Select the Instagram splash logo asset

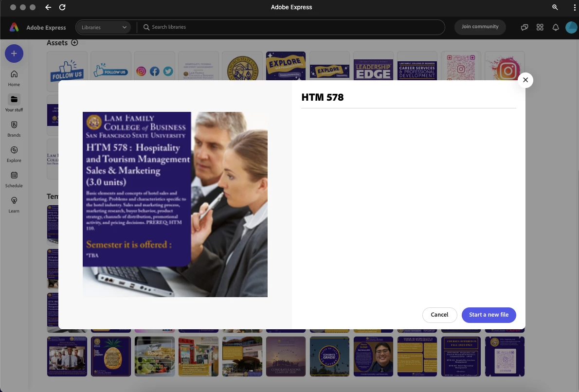pyautogui.click(x=505, y=67)
